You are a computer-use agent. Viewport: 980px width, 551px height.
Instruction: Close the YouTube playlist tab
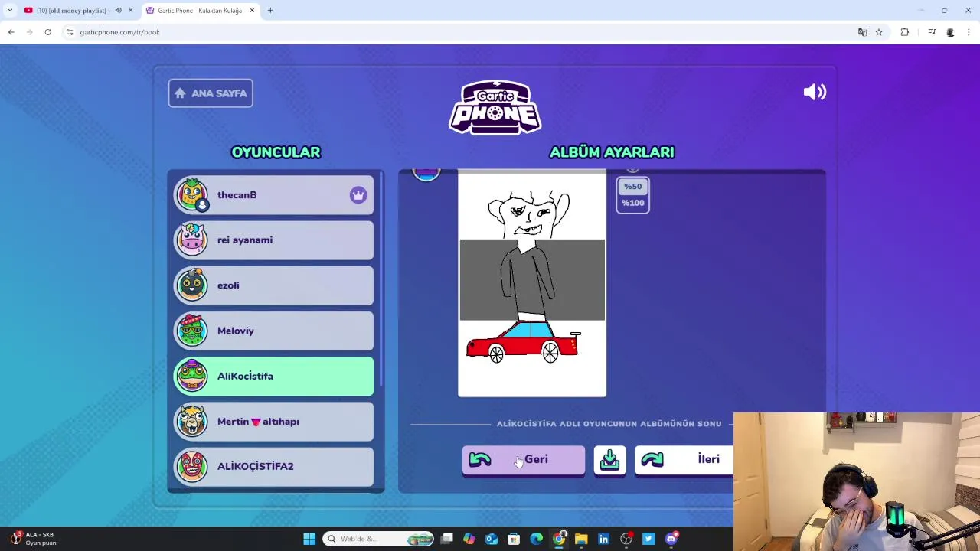tap(130, 11)
